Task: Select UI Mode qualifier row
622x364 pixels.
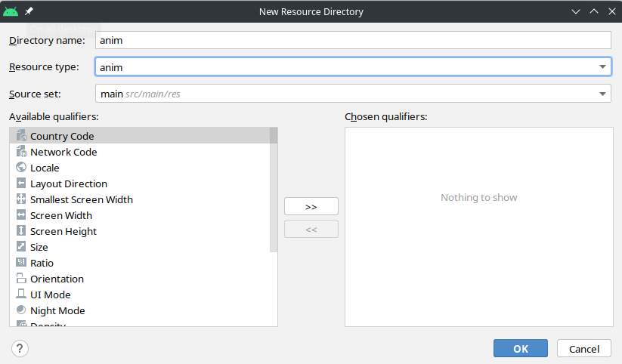Action: point(140,295)
